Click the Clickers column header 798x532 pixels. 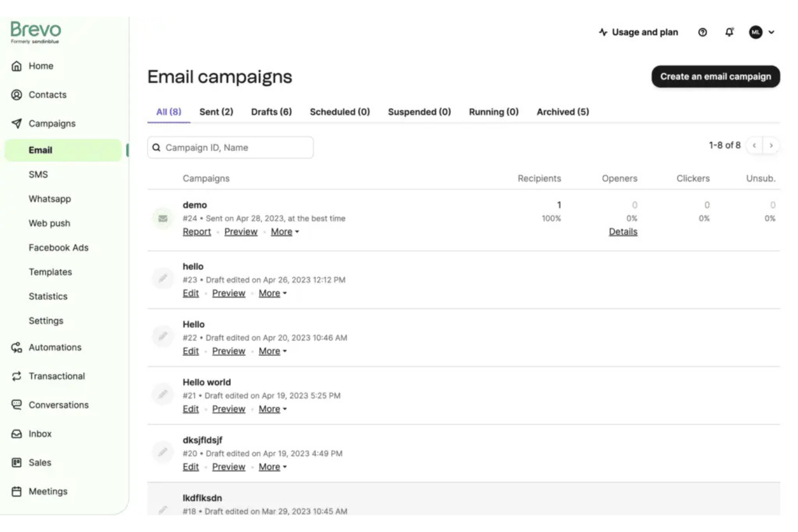pos(693,178)
